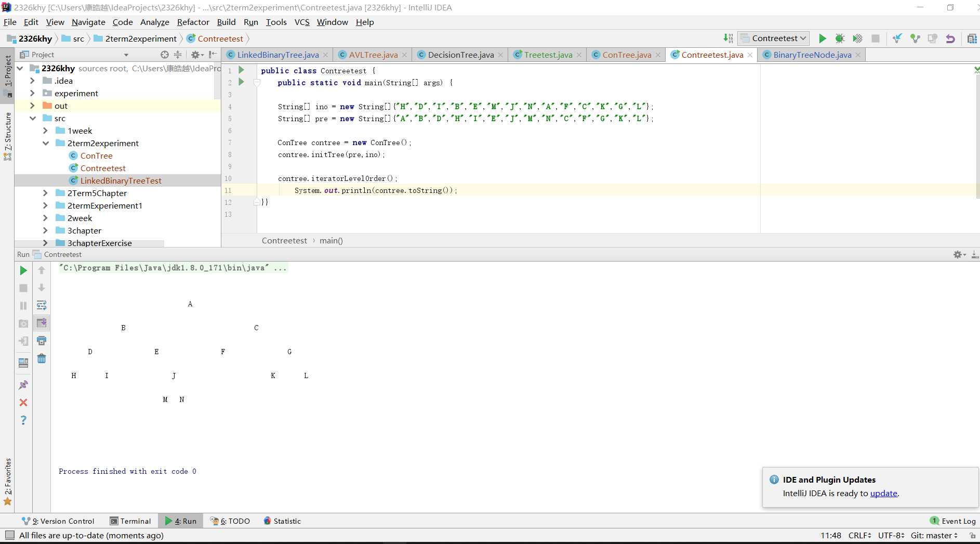Open Project view selector dropdown

point(126,55)
